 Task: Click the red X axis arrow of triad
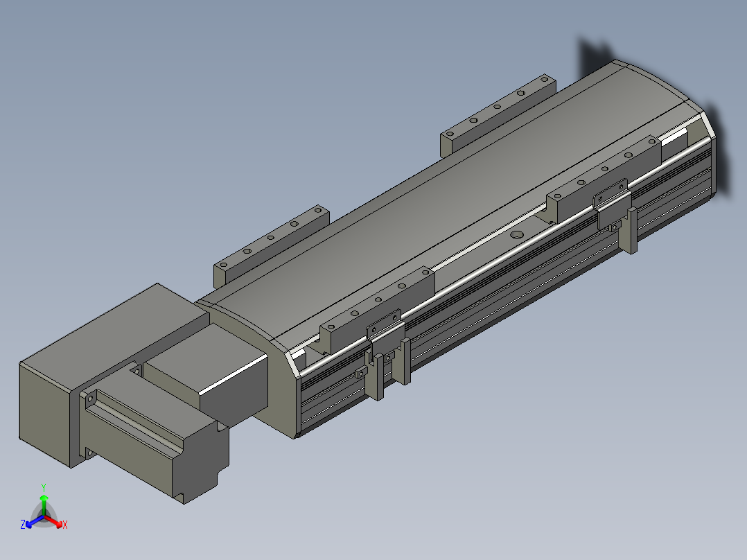coord(54,522)
